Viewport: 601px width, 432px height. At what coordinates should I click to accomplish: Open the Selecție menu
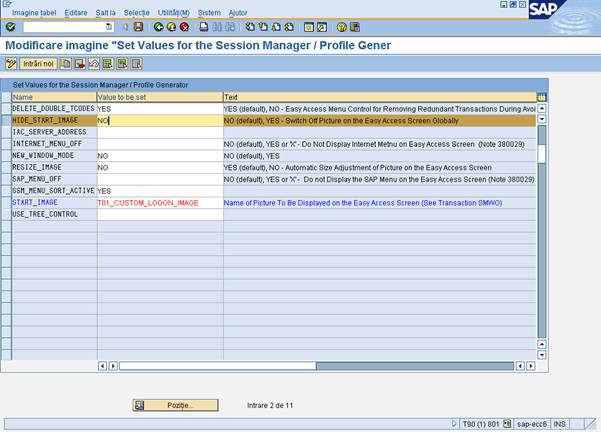(x=136, y=13)
